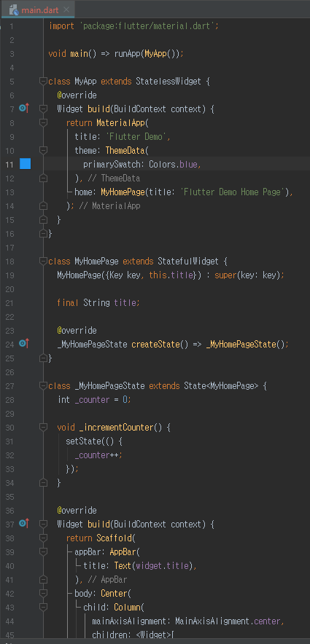The height and width of the screenshot is (644, 310).
Task: Click setState on line 31
Action: (83, 441)
